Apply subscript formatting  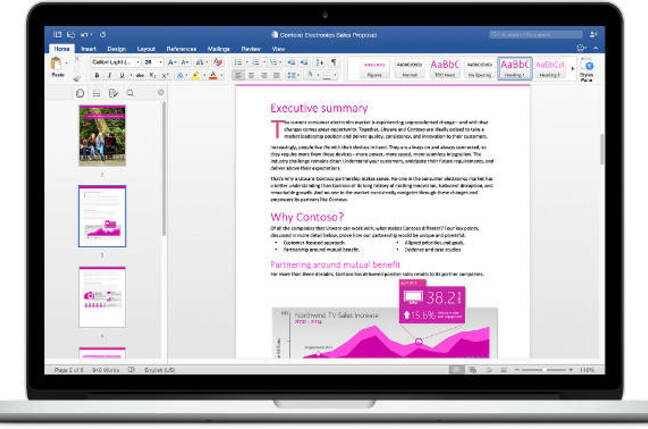[x=153, y=75]
